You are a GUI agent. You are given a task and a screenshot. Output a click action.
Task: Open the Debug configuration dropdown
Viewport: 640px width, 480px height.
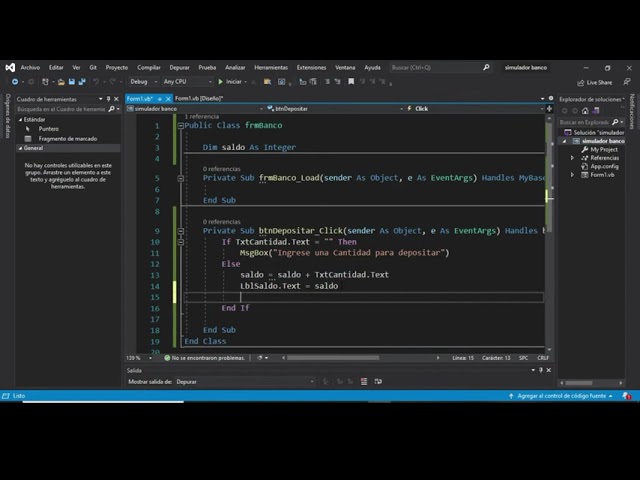[144, 82]
